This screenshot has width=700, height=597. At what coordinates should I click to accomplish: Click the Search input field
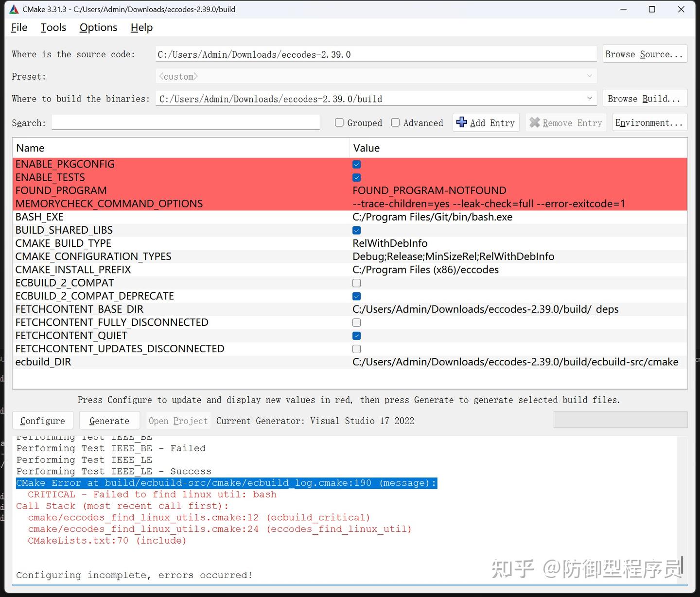(x=186, y=122)
